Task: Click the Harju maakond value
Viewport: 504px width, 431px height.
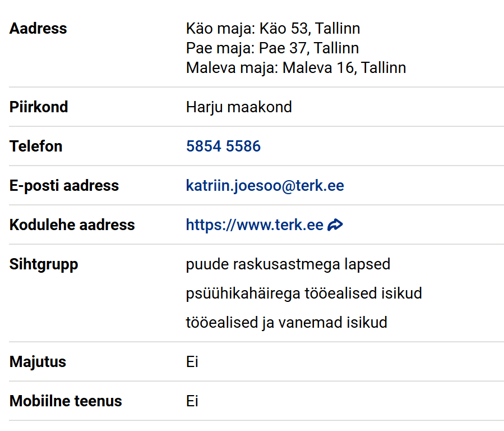Action: 239,107
